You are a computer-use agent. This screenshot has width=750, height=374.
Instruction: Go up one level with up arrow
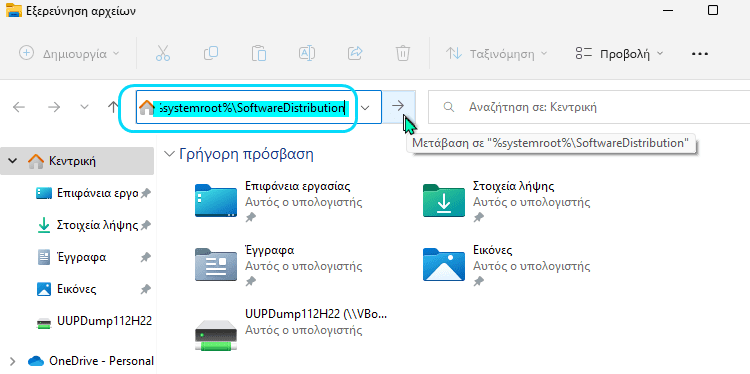pos(113,107)
